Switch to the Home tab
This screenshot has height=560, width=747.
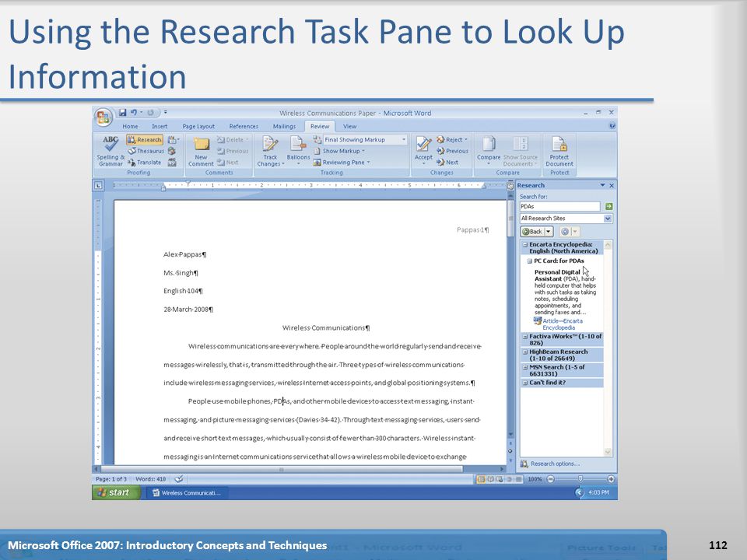[x=130, y=126]
